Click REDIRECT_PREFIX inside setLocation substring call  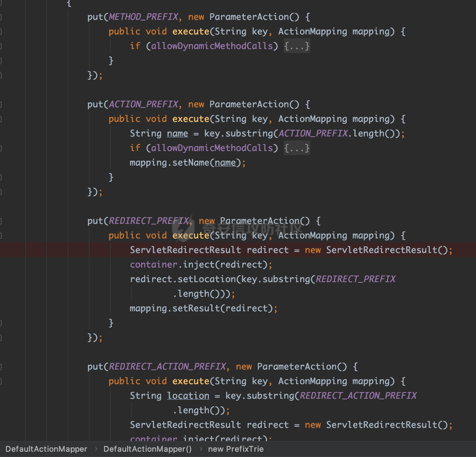(x=356, y=279)
